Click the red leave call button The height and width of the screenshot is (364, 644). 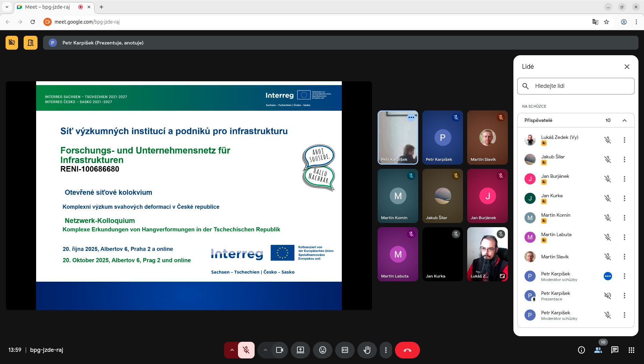407,350
